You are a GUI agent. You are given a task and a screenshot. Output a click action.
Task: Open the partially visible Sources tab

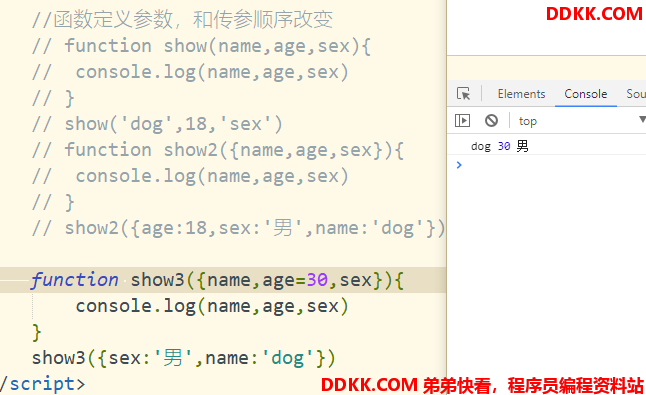coord(636,94)
